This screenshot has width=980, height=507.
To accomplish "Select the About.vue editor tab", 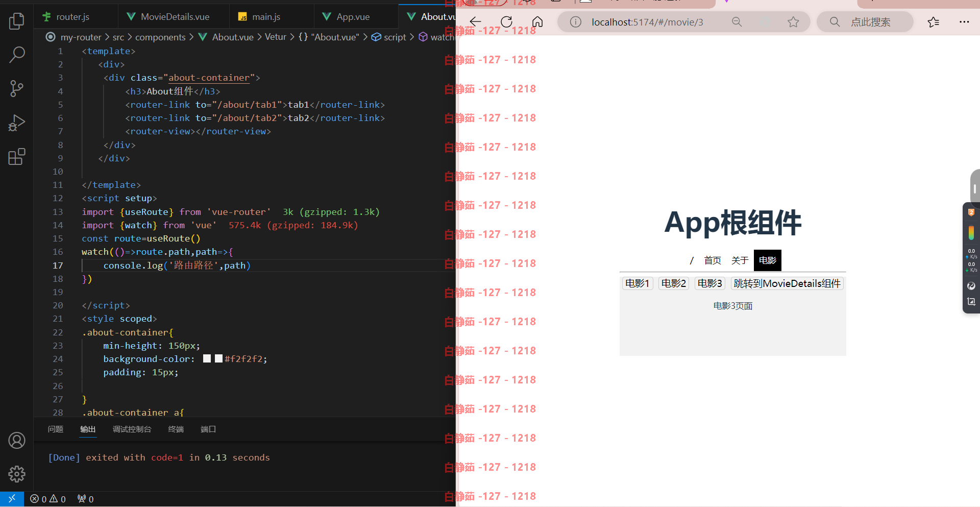I will pos(428,17).
